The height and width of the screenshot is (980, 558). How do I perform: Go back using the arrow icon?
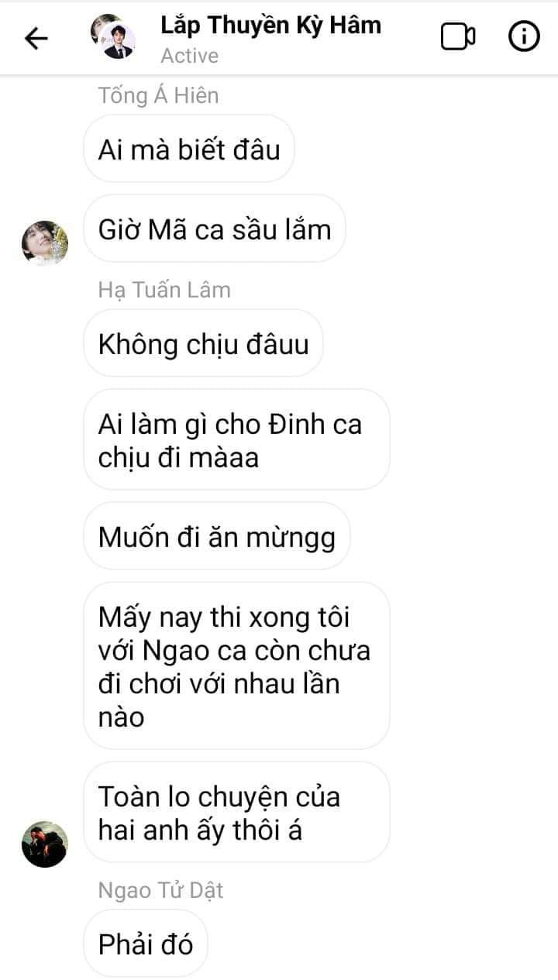[x=36, y=38]
